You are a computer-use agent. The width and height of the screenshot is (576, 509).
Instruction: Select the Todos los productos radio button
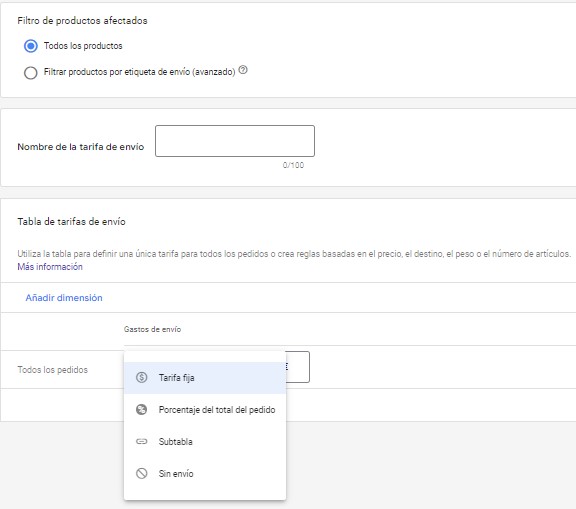click(30, 46)
